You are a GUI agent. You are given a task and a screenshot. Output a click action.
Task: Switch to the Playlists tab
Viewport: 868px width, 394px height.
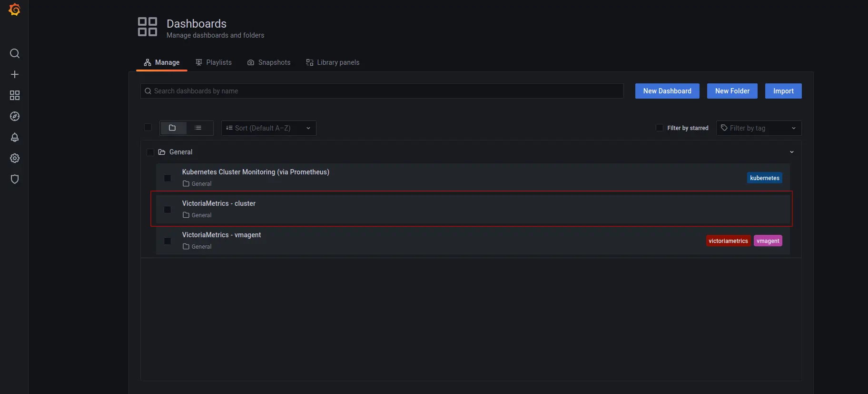(x=214, y=62)
